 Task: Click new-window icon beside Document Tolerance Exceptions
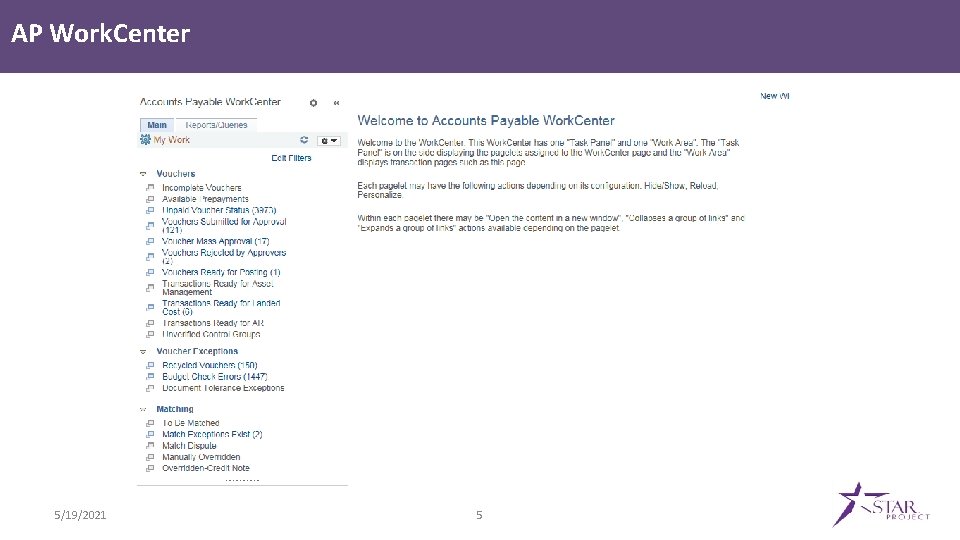coord(150,388)
